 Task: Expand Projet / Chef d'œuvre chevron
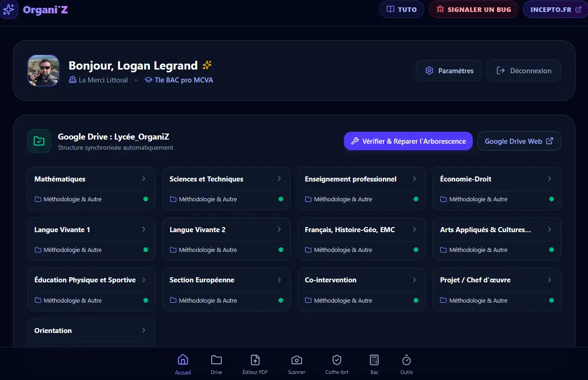click(550, 280)
